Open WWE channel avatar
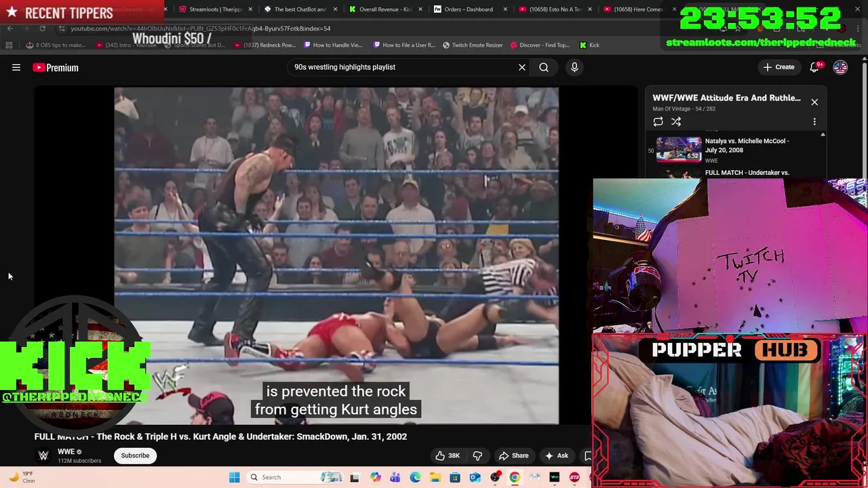 (43, 455)
